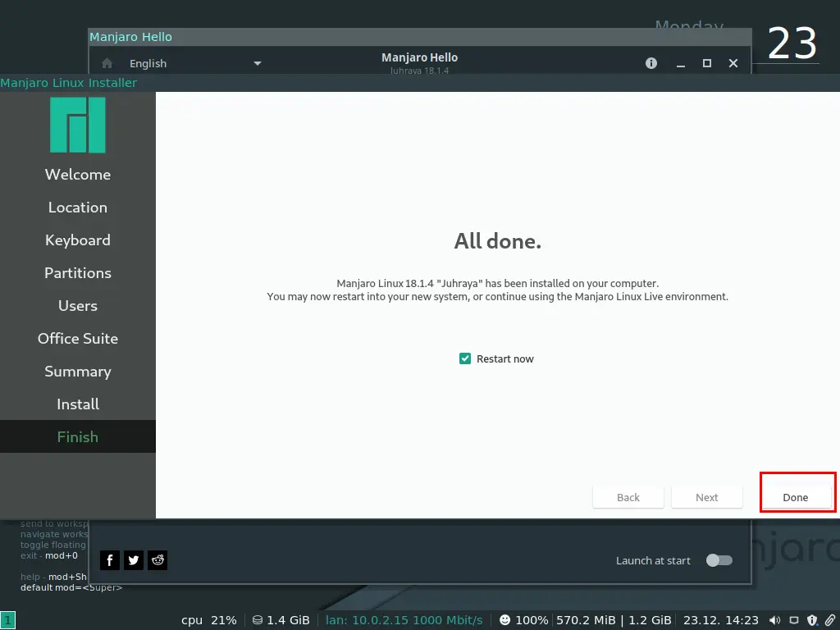The image size is (840, 630).
Task: Click the Done button in the installer
Action: 797,497
